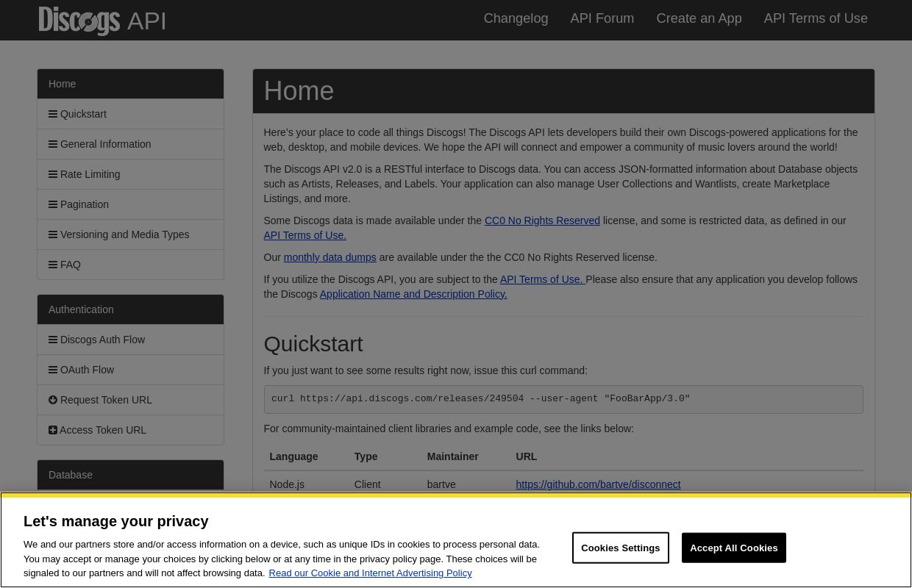The image size is (912, 588).
Task: Select the Home sidebar section header
Action: pos(131,84)
